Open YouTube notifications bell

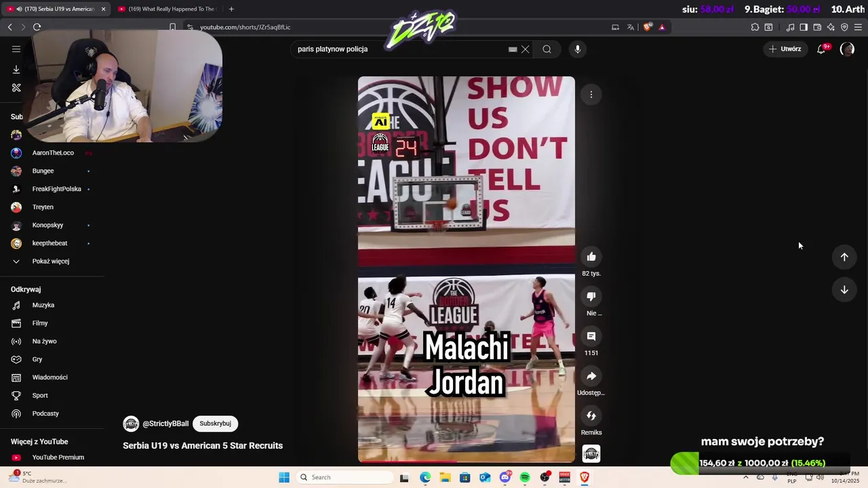[x=821, y=49]
